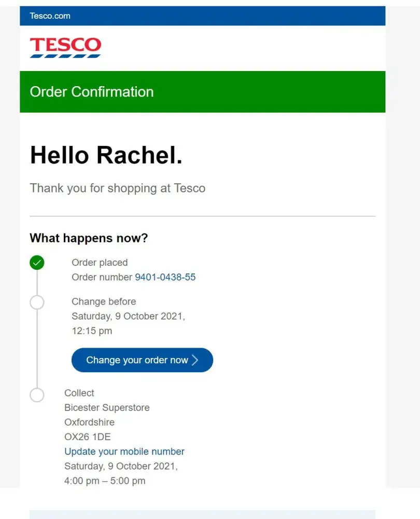Click the 12:15 pm change deadline time
Image resolution: width=420 pixels, height=519 pixels.
coord(92,331)
